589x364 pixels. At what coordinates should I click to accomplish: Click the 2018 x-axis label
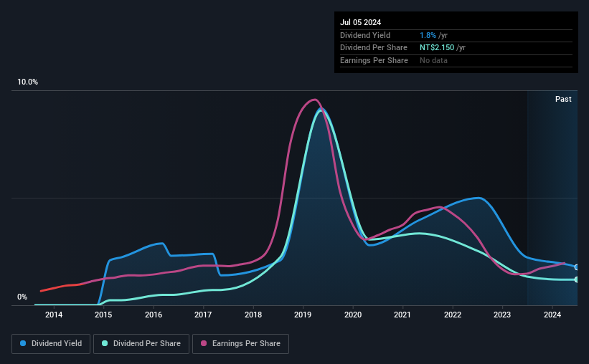click(x=253, y=315)
